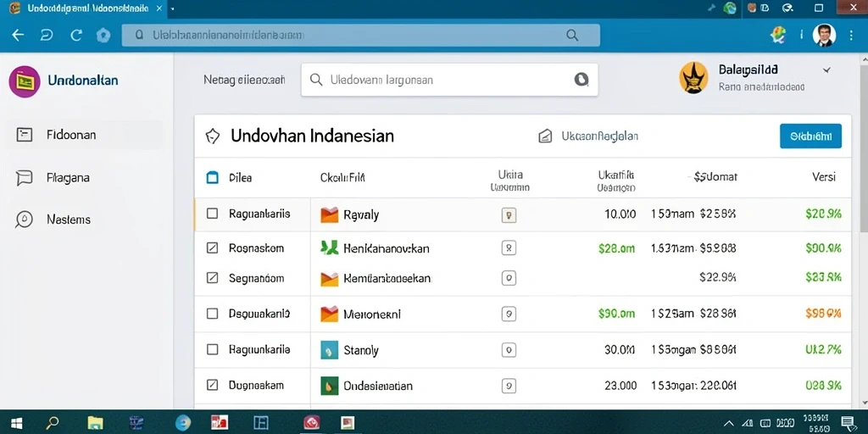The height and width of the screenshot is (434, 868).
Task: Open the browser profile avatar
Action: click(824, 35)
